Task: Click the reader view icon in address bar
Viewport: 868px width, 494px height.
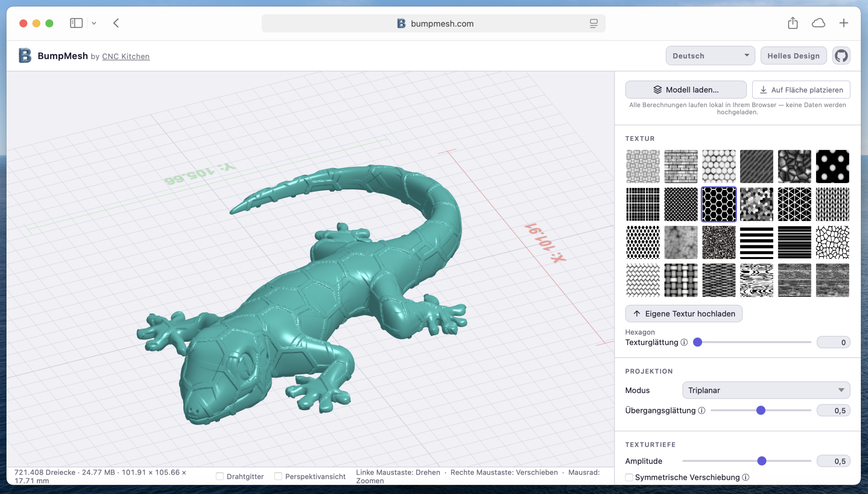Action: (593, 23)
